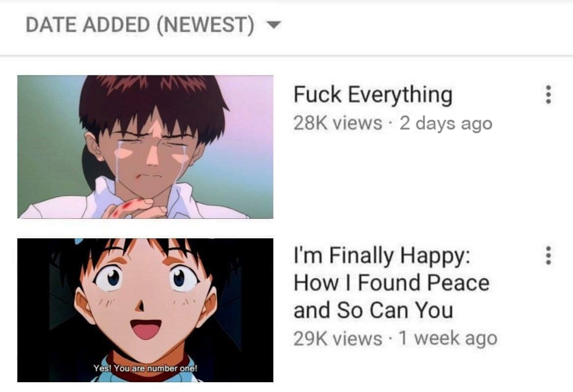Click the "28K views" label
Image resolution: width=573 pixels, height=392 pixels.
pyautogui.click(x=337, y=123)
